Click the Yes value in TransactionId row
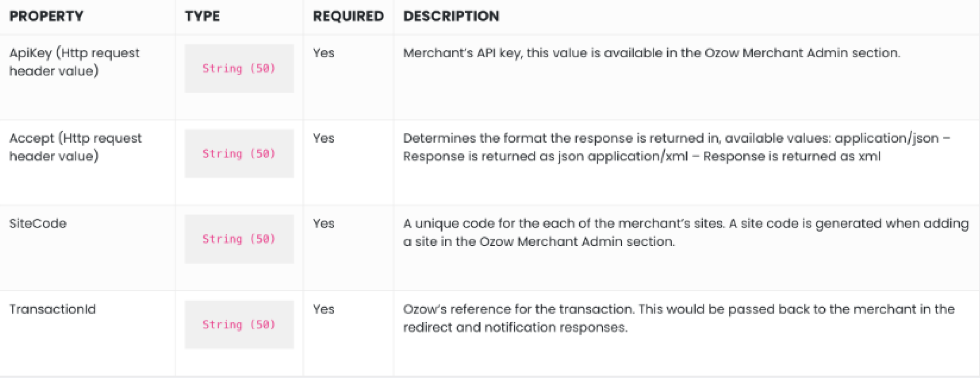This screenshot has width=980, height=378. coord(324,310)
